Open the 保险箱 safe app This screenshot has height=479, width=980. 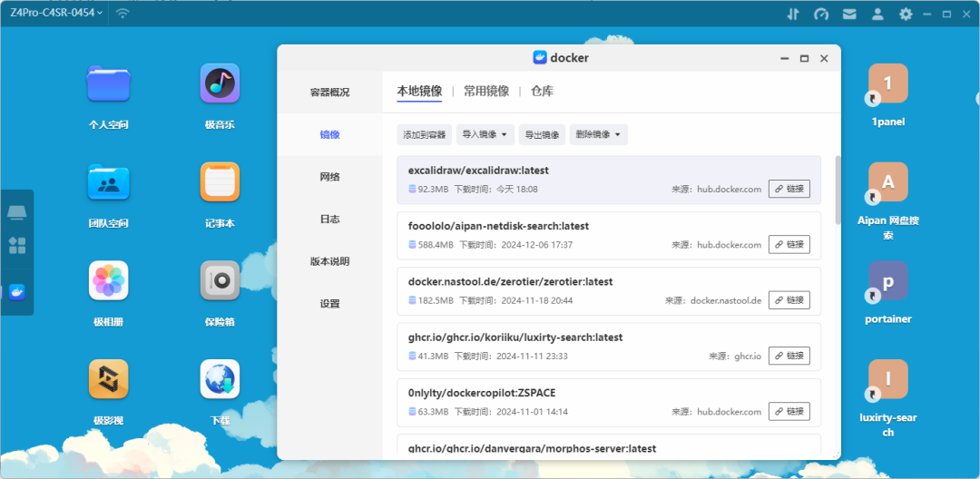click(x=220, y=280)
